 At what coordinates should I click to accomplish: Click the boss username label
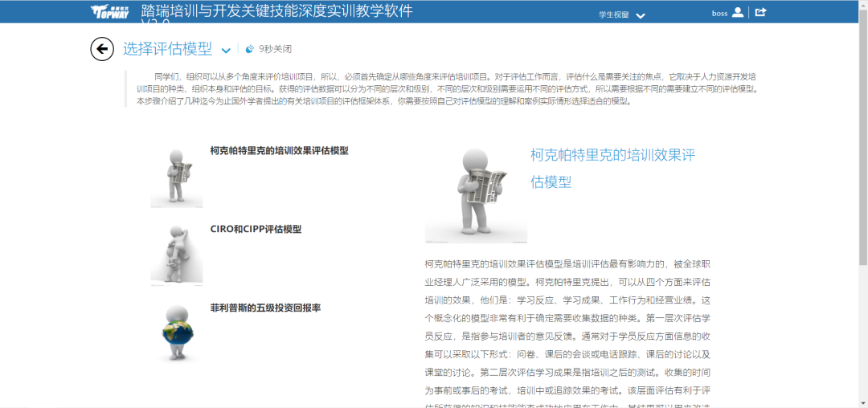pos(719,13)
